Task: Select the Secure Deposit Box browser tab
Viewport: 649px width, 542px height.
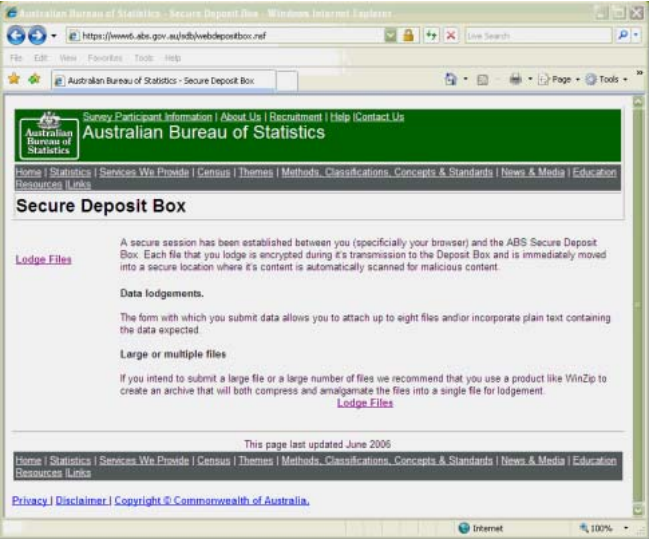Action: point(163,81)
